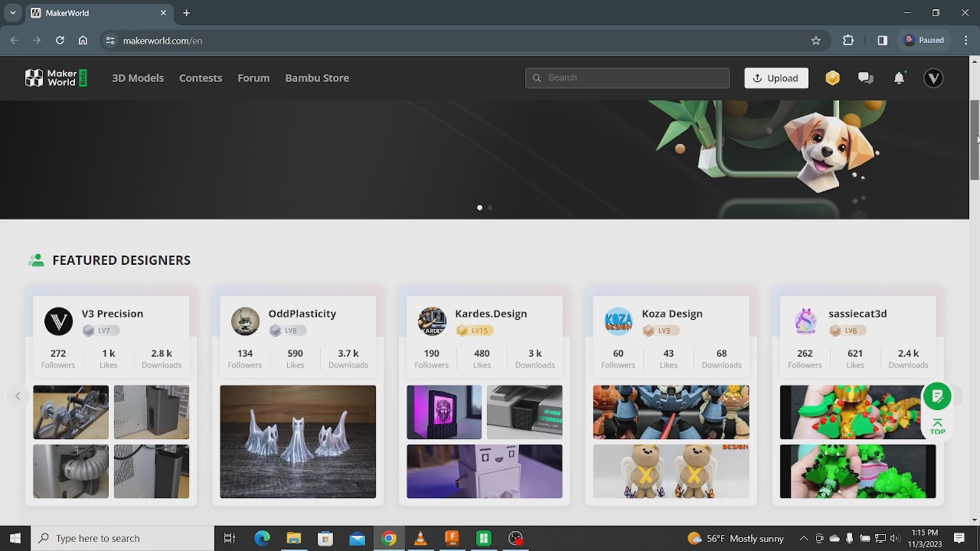Open the taskbar weather widget
The width and height of the screenshot is (980, 551).
pyautogui.click(x=735, y=539)
